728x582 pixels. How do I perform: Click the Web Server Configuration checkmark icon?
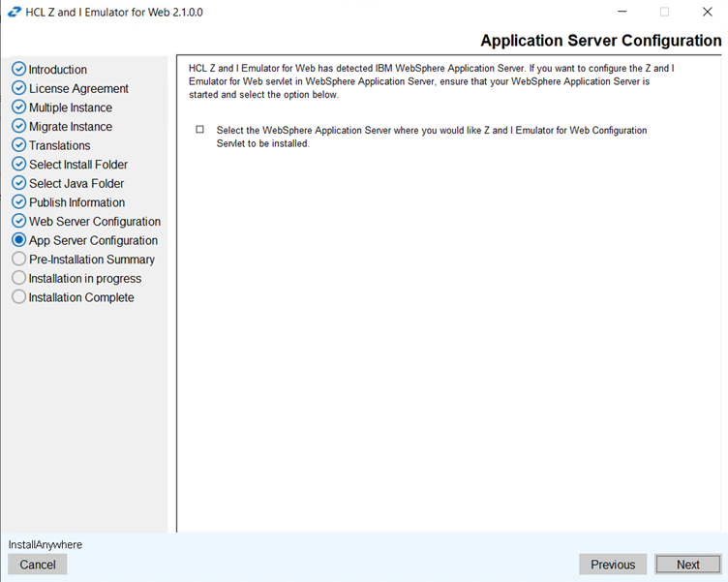coord(18,222)
